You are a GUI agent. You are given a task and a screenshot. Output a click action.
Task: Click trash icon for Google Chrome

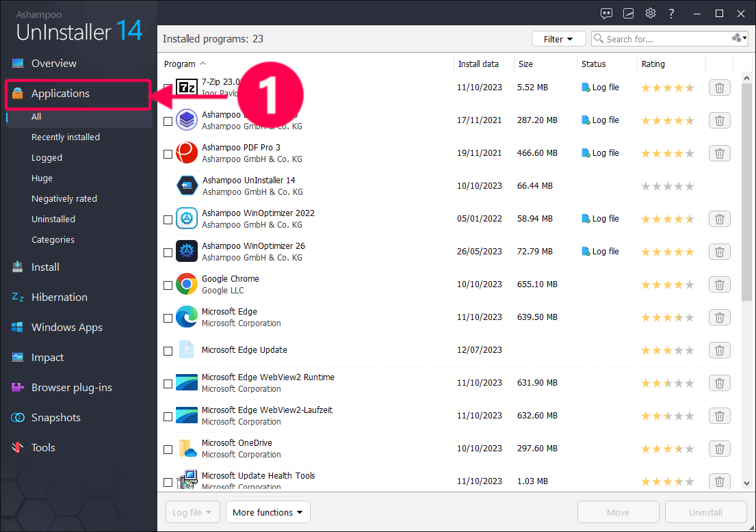coord(719,284)
